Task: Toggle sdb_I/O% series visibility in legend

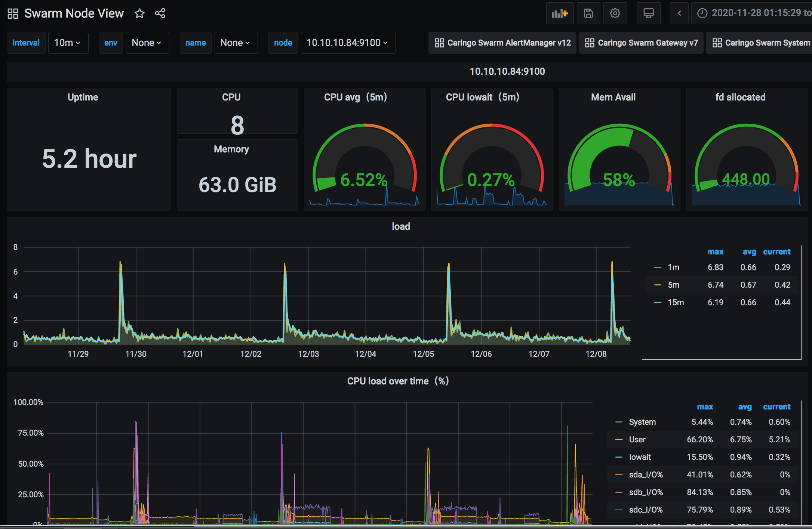Action: point(646,492)
